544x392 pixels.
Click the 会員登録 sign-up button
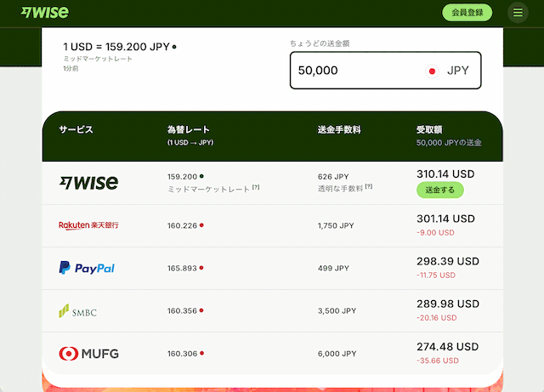[x=467, y=13]
